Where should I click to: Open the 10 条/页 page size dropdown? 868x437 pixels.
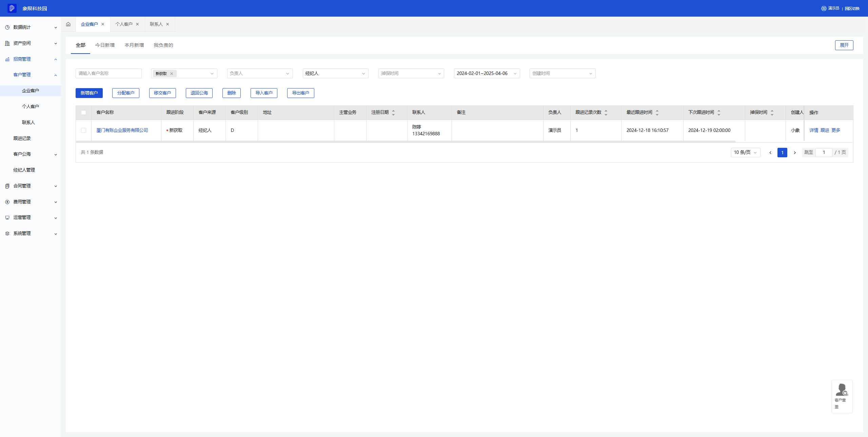(745, 153)
